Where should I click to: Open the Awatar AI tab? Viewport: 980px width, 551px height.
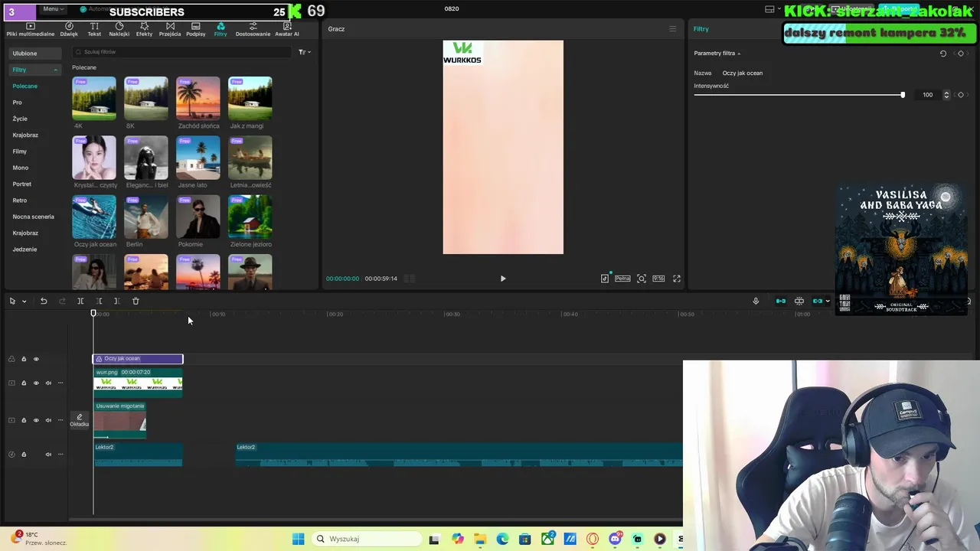pyautogui.click(x=287, y=29)
